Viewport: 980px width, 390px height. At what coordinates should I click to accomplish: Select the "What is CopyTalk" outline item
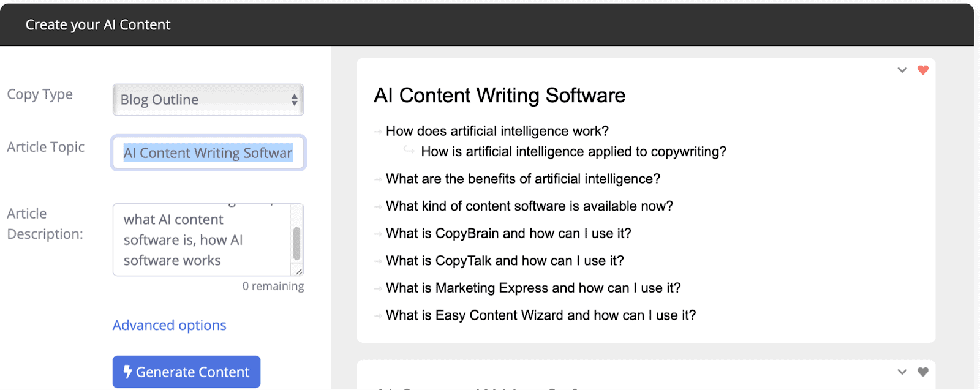pos(504,261)
